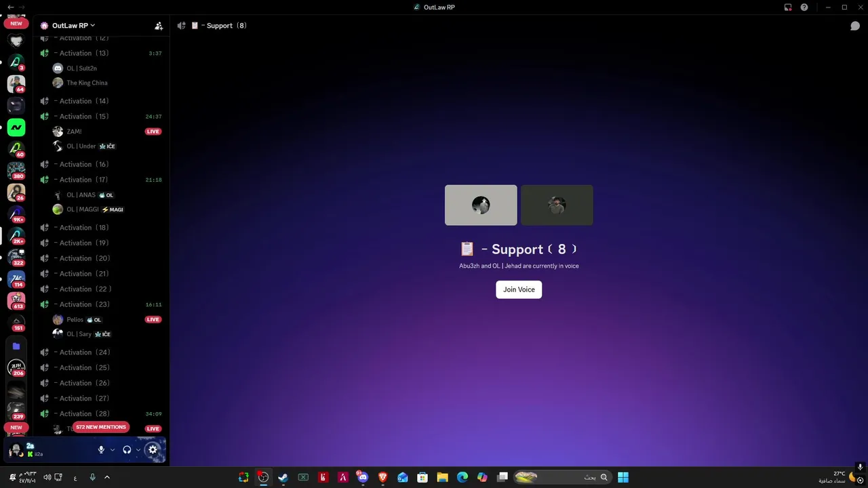
Task: Click the invite people icon beside OutLaw RP
Action: pos(159,26)
